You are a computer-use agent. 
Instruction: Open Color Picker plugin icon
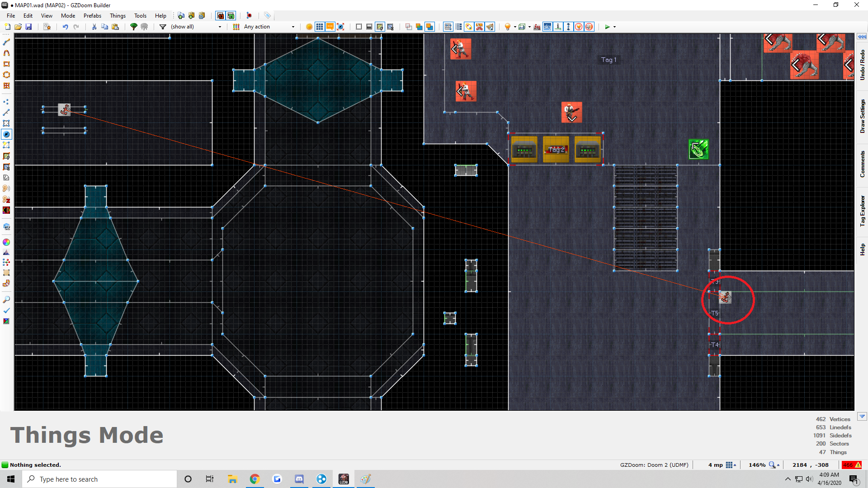pyautogui.click(x=6, y=242)
